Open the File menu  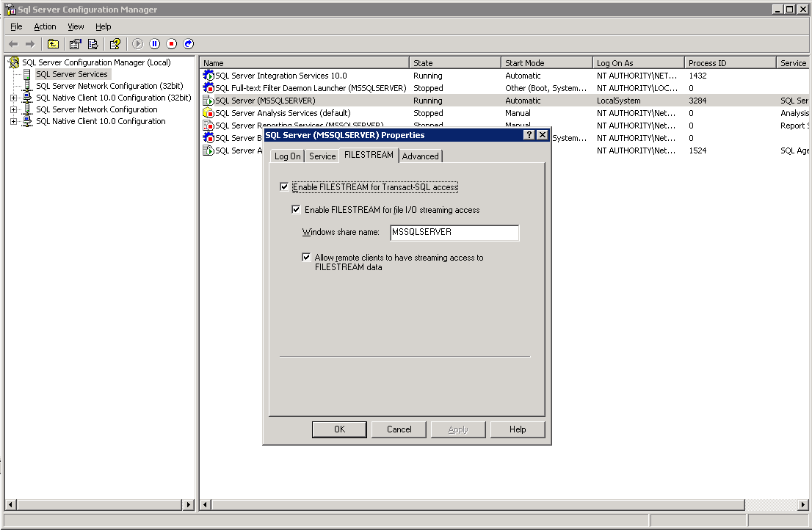(16, 26)
